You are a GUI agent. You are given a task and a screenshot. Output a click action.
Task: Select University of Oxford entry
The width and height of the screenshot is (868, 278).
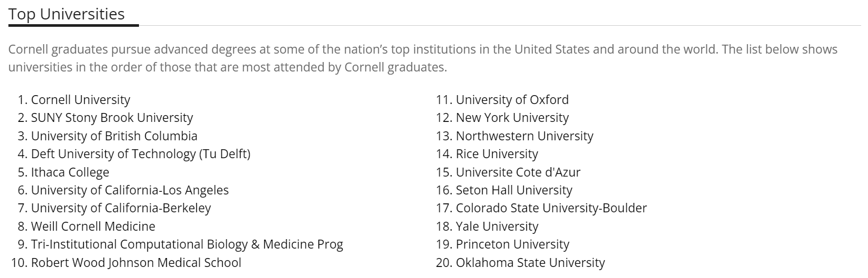tap(512, 100)
